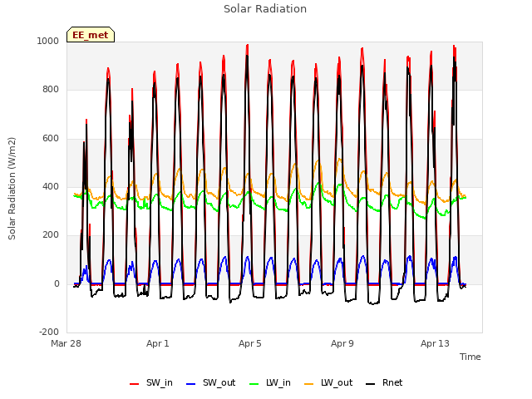Click the 0 y-axis tick label
Screen dimensions: 532x399
click(x=57, y=283)
